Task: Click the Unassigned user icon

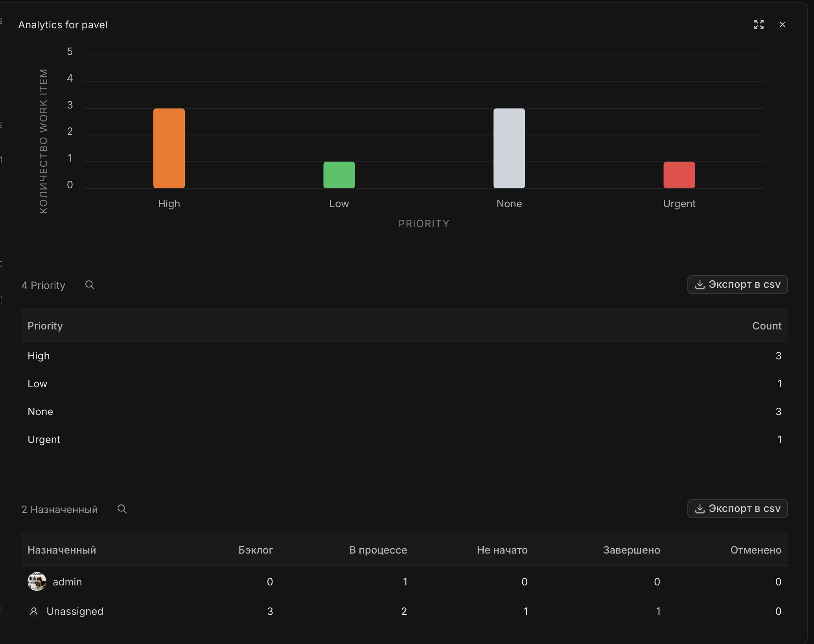Action: [x=34, y=611]
